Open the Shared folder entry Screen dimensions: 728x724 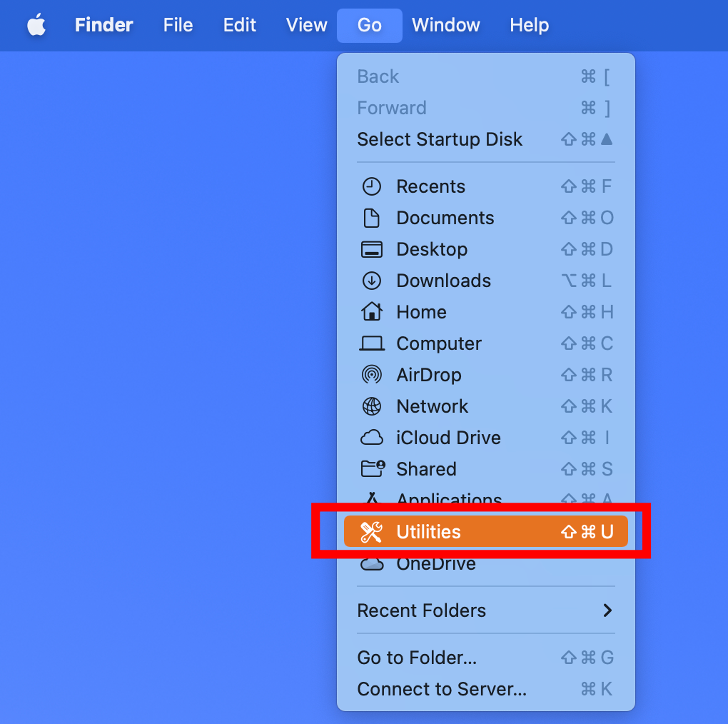click(x=426, y=469)
